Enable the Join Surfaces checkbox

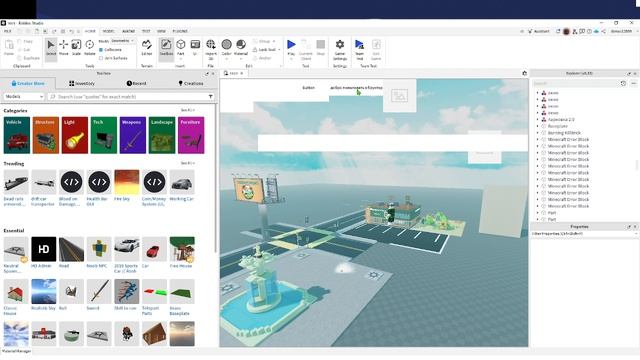click(x=101, y=58)
